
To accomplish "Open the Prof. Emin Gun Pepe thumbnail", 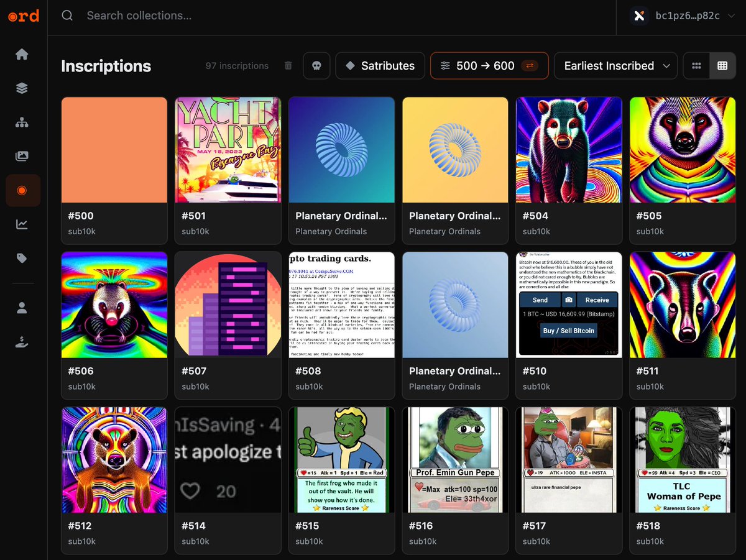I will coord(456,460).
